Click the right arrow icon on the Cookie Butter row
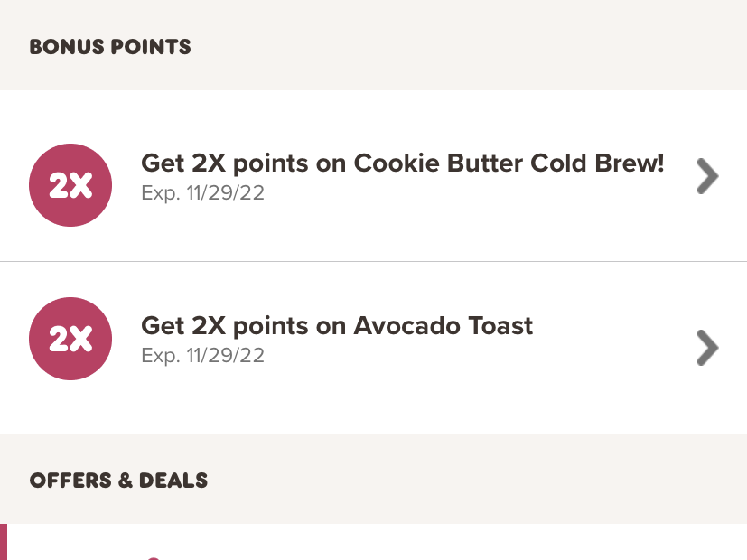The height and width of the screenshot is (560, 747). tap(707, 175)
